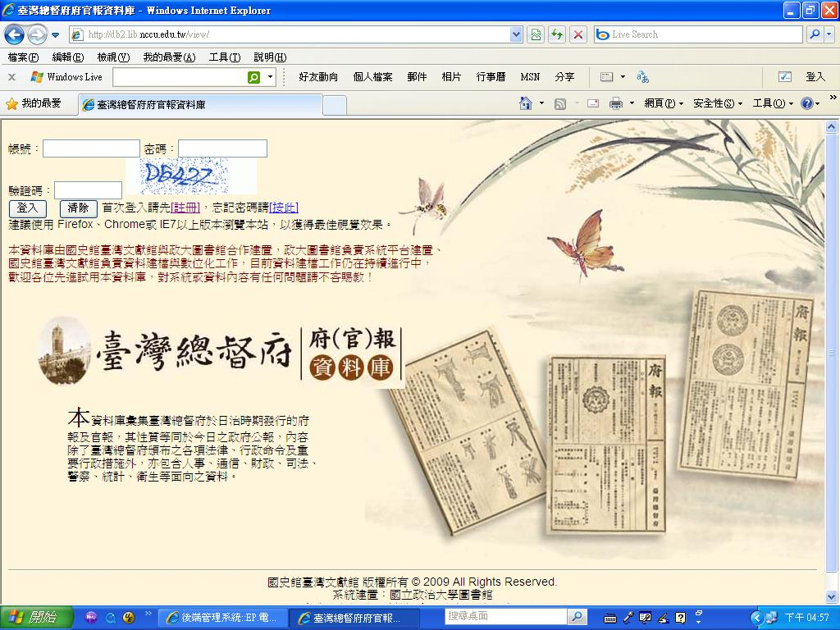
Task: Expand the address bar history dropdown
Action: pos(515,34)
